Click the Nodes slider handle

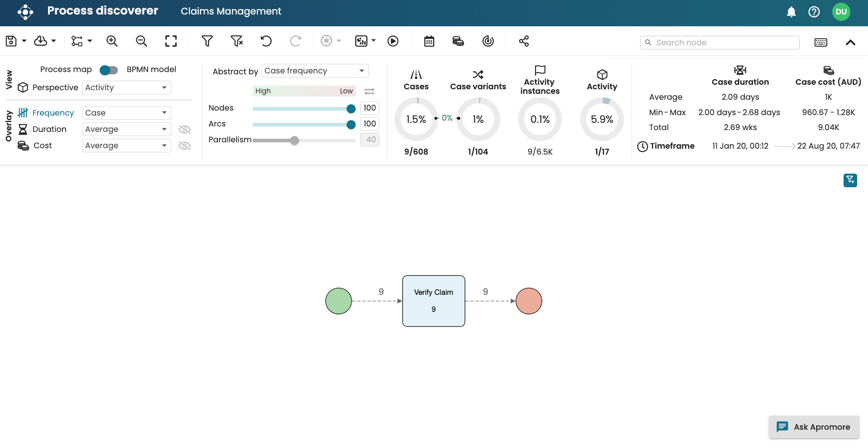pyautogui.click(x=351, y=109)
